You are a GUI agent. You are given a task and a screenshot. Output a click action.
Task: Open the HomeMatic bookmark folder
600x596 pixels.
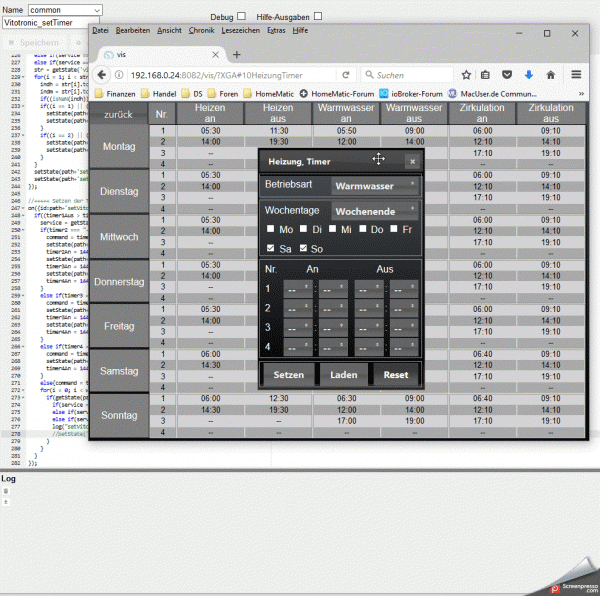coord(269,94)
